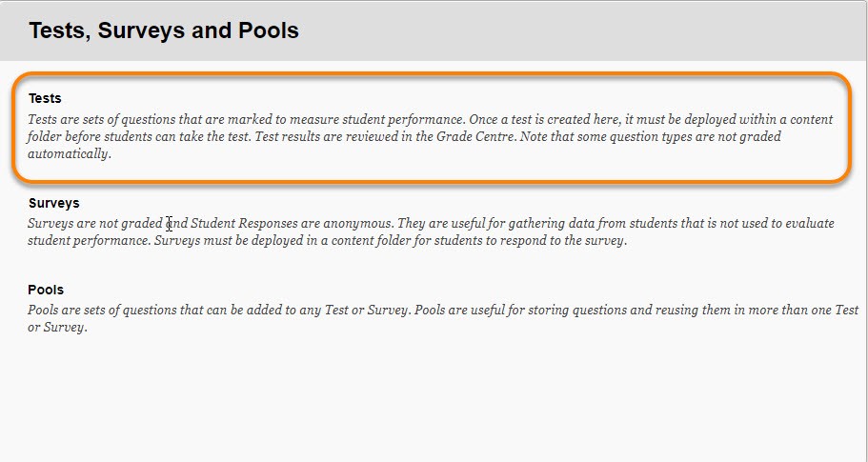Open the Surveys link
The height and width of the screenshot is (462, 868).
(x=53, y=203)
